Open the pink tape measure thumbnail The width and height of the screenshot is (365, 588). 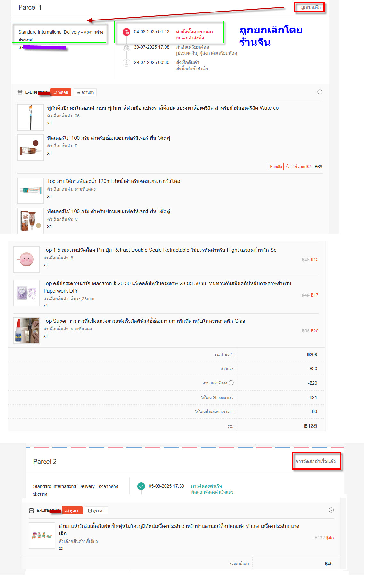point(27,259)
